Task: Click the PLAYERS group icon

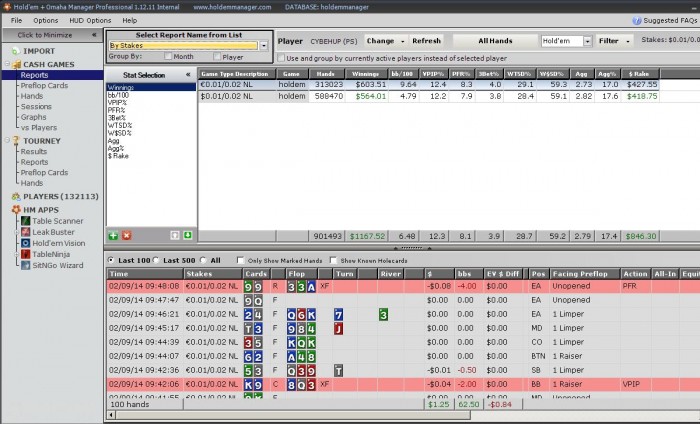Action: pos(16,196)
